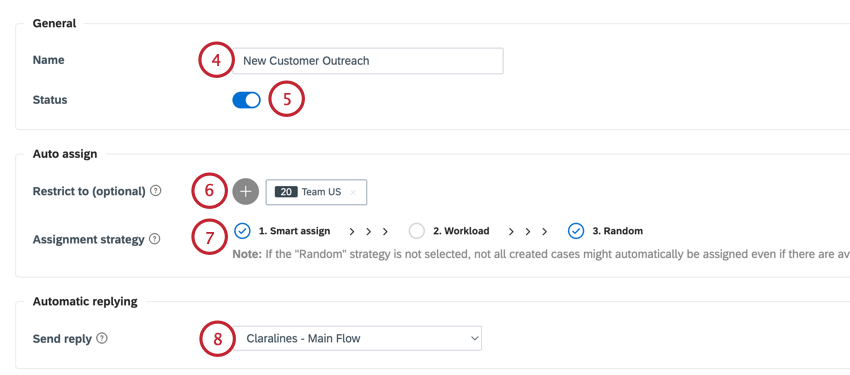
Task: Select the Team US tag
Action: click(x=316, y=192)
